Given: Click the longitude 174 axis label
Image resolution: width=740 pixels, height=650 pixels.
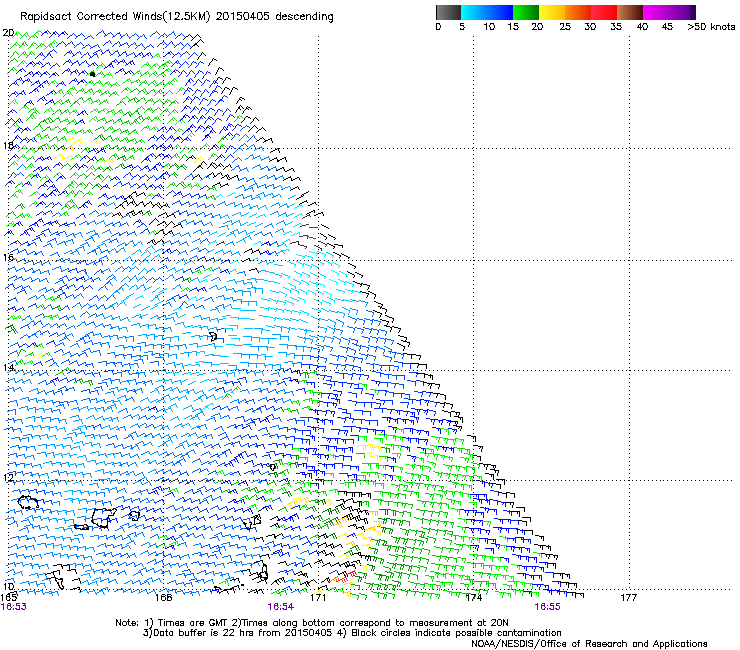Looking at the screenshot, I should [473, 598].
